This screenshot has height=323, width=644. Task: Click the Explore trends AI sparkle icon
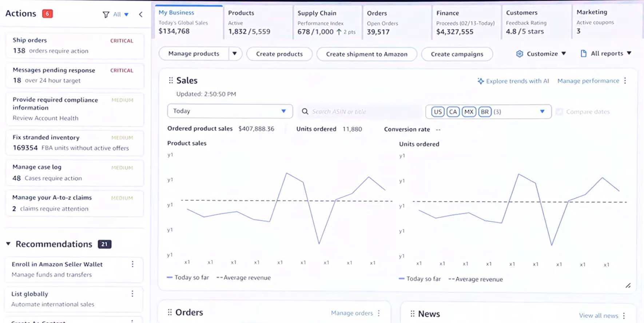481,81
